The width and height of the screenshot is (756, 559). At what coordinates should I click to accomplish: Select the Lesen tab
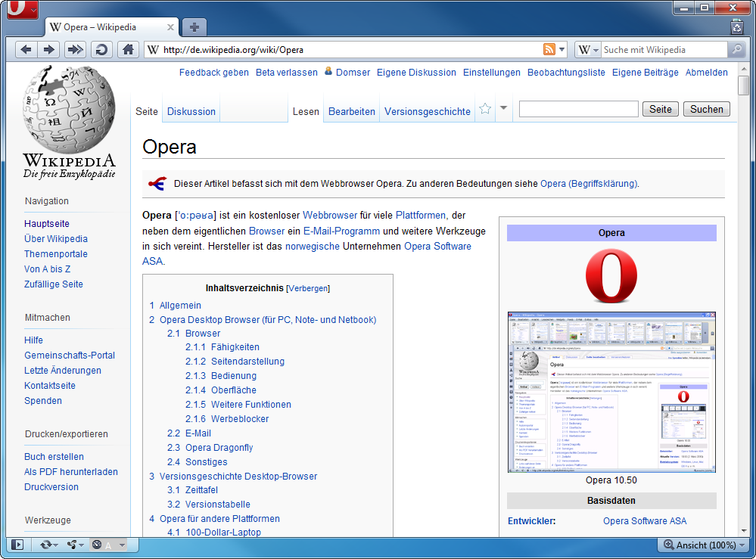pos(306,111)
